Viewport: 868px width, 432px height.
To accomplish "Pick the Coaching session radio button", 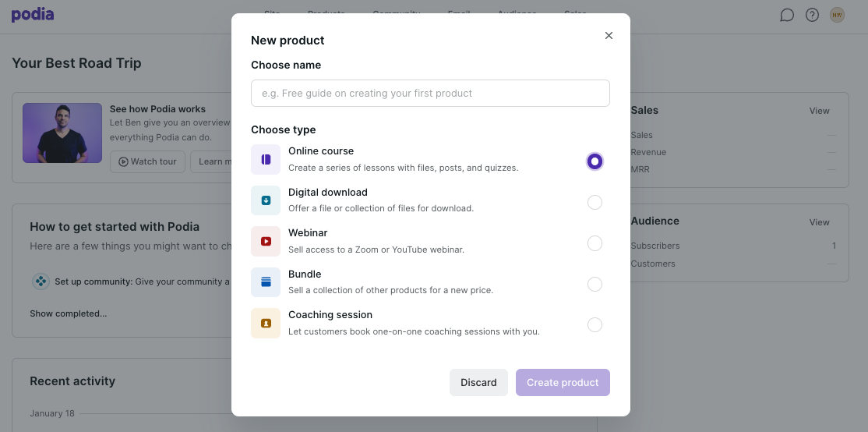I will coord(595,325).
